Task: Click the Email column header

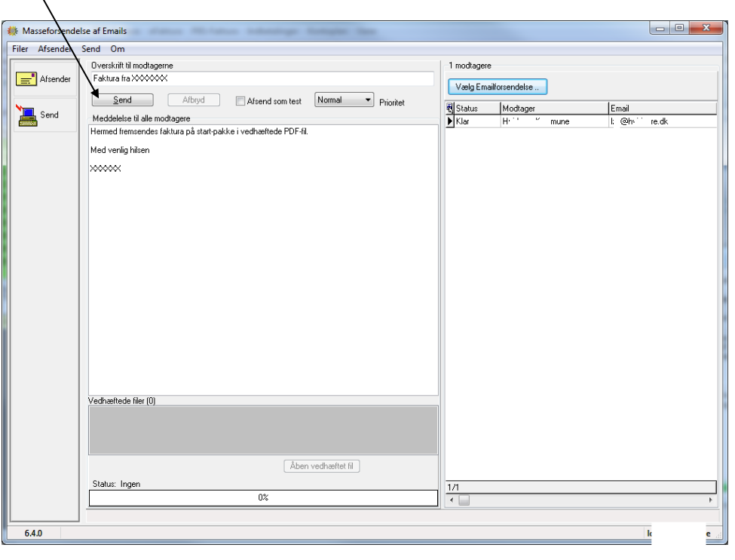Action: click(663, 109)
